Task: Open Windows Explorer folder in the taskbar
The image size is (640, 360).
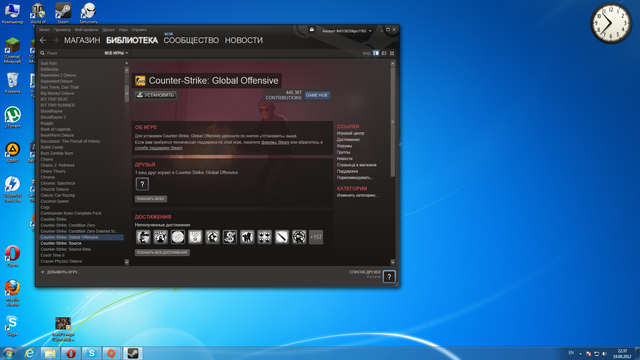Action: [x=50, y=353]
